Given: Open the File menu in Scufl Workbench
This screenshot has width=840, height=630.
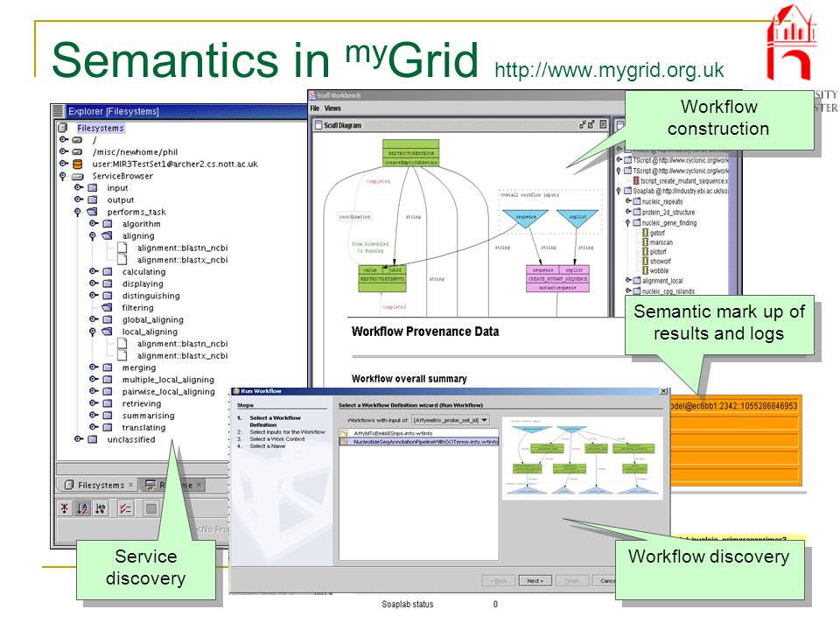Looking at the screenshot, I should point(314,108).
